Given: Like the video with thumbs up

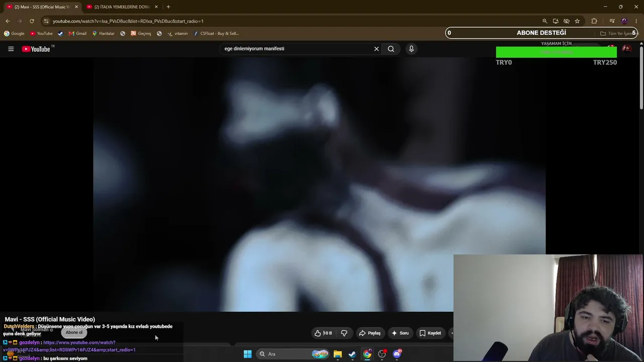Looking at the screenshot, I should pyautogui.click(x=323, y=333).
